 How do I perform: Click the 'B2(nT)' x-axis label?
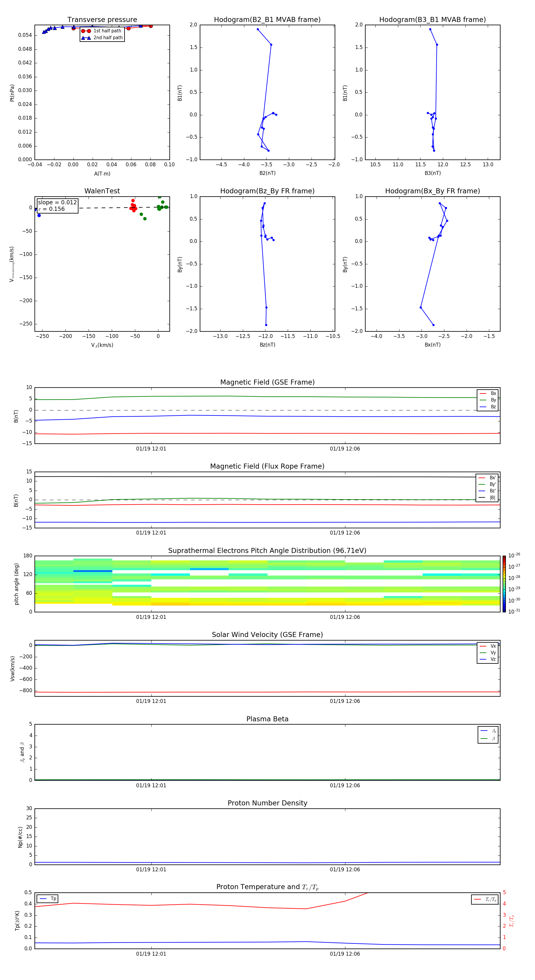(267, 173)
